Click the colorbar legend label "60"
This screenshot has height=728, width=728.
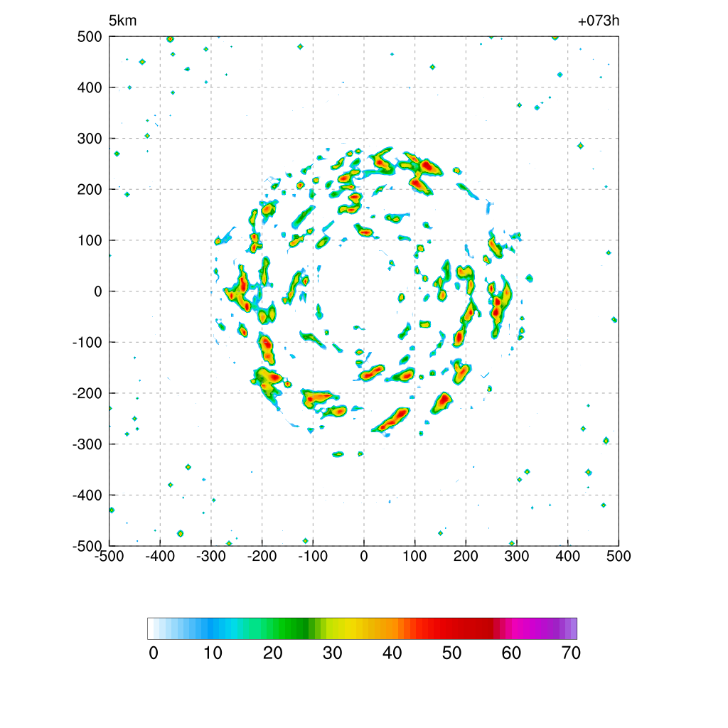pos(511,653)
